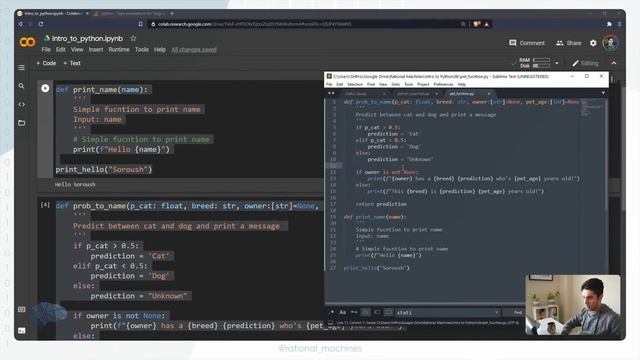The height and width of the screenshot is (360, 640).
Task: Open the RAM/Disk runtime dropdown arrow
Action: point(557,63)
